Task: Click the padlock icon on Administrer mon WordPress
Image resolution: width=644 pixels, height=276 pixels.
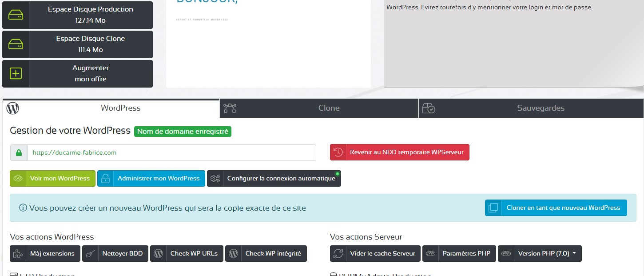Action: click(105, 178)
